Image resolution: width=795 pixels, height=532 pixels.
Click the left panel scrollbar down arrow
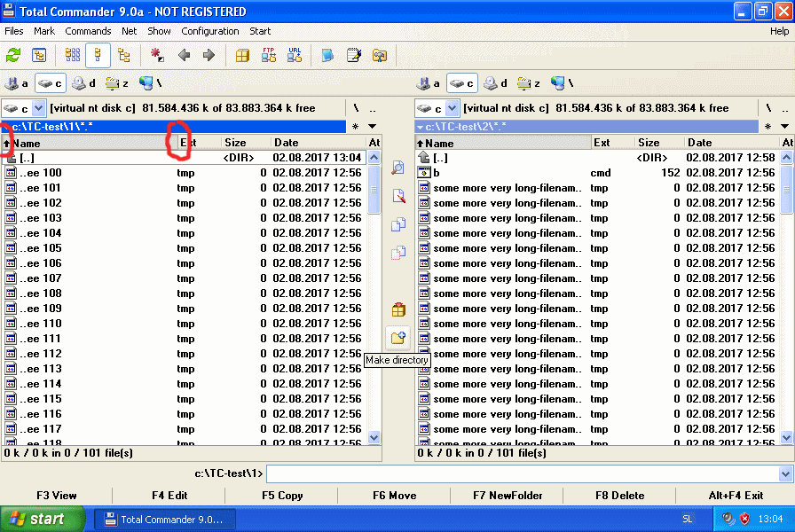click(374, 437)
